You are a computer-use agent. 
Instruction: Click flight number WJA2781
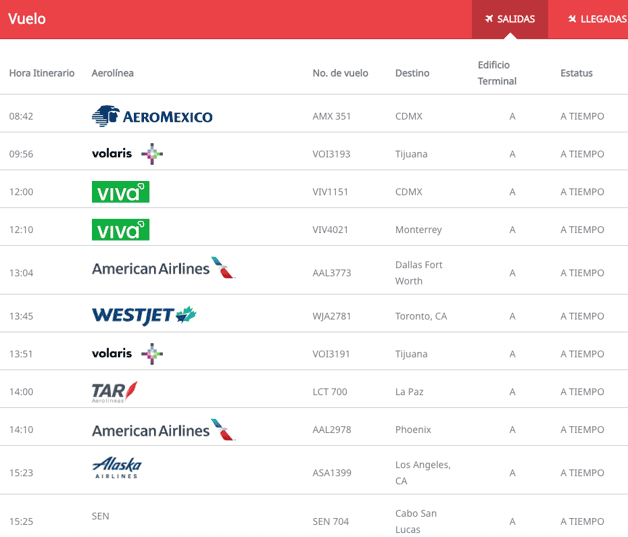pyautogui.click(x=333, y=316)
